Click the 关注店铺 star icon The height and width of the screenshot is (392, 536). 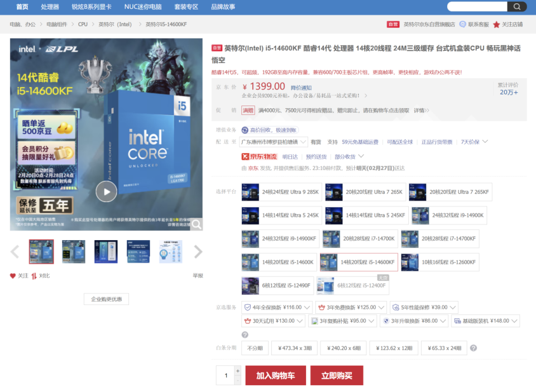pos(496,25)
